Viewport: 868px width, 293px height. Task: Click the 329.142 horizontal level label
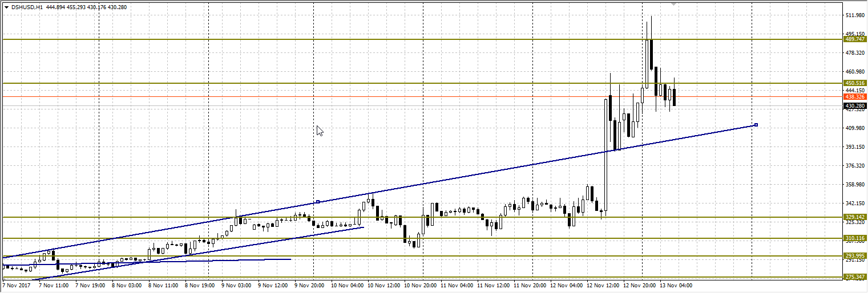coord(855,217)
